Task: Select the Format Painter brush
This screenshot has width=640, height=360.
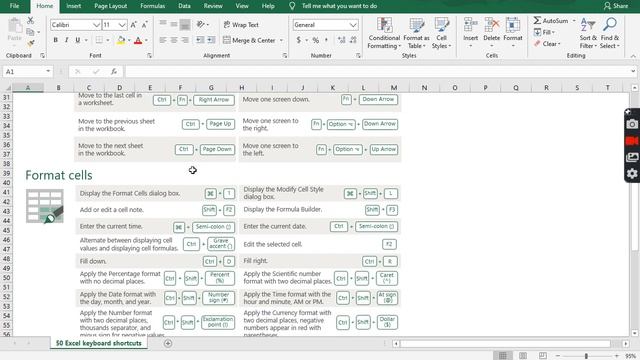Action: pyautogui.click(x=31, y=43)
